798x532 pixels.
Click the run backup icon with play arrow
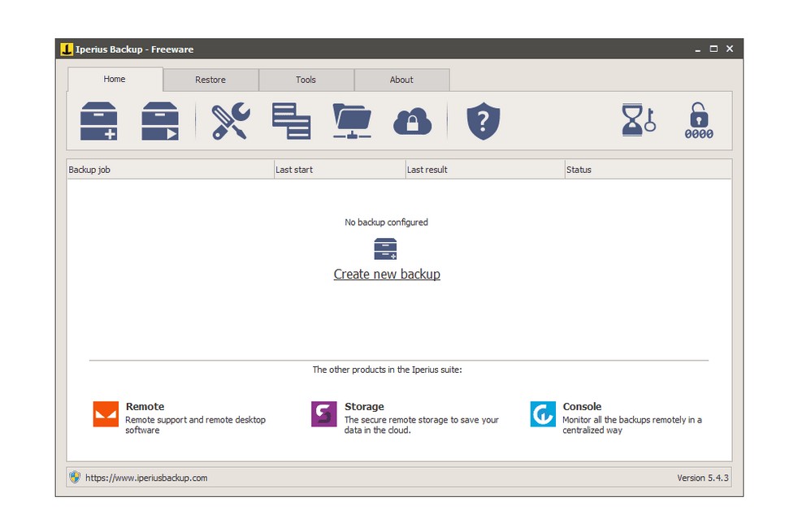point(160,121)
